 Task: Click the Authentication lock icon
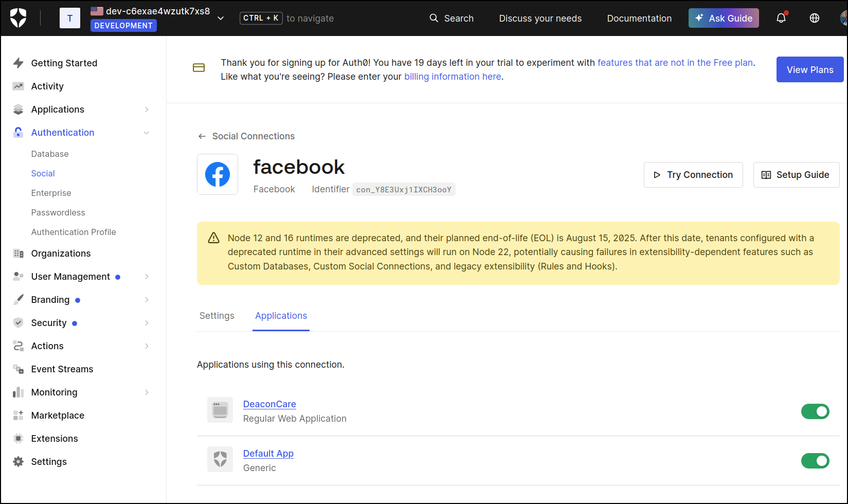[x=19, y=132]
